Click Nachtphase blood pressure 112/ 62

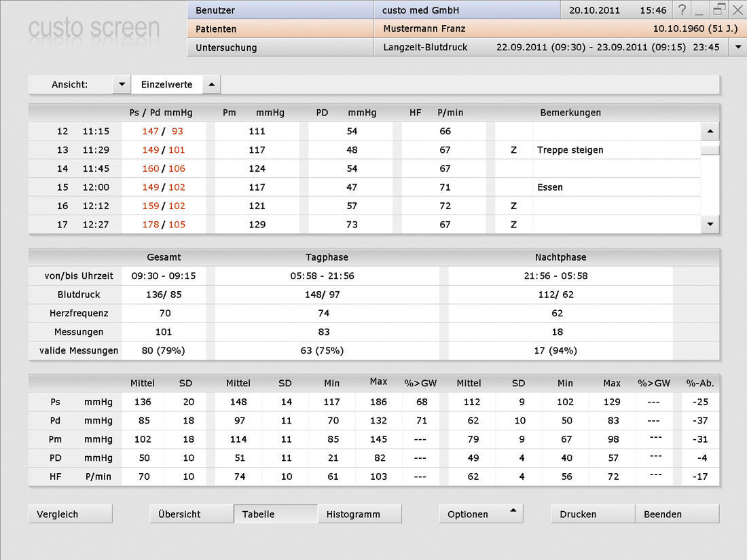555,295
